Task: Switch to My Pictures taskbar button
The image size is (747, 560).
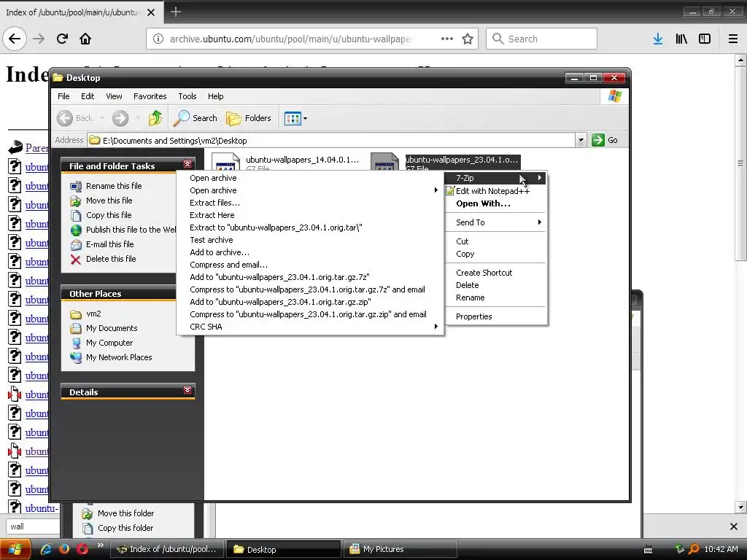Action: tap(399, 549)
